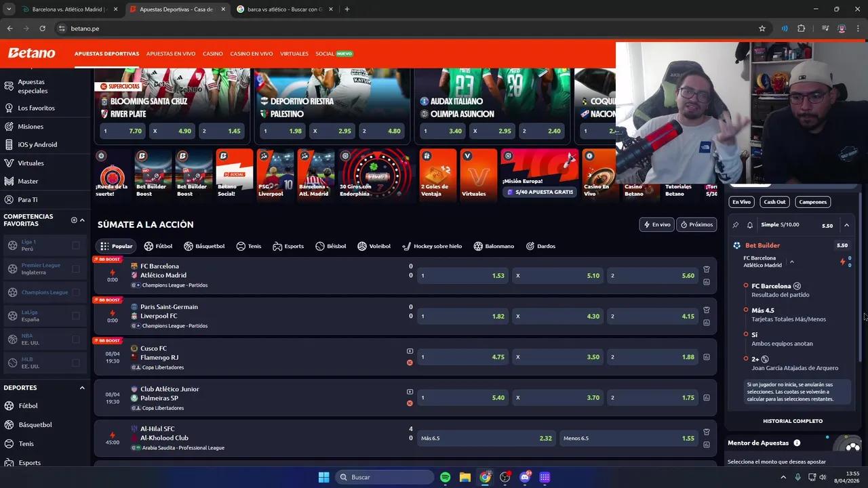Image resolution: width=868 pixels, height=488 pixels.
Task: Open PSG-Liverpool promo thumbnail
Action: pos(275,174)
